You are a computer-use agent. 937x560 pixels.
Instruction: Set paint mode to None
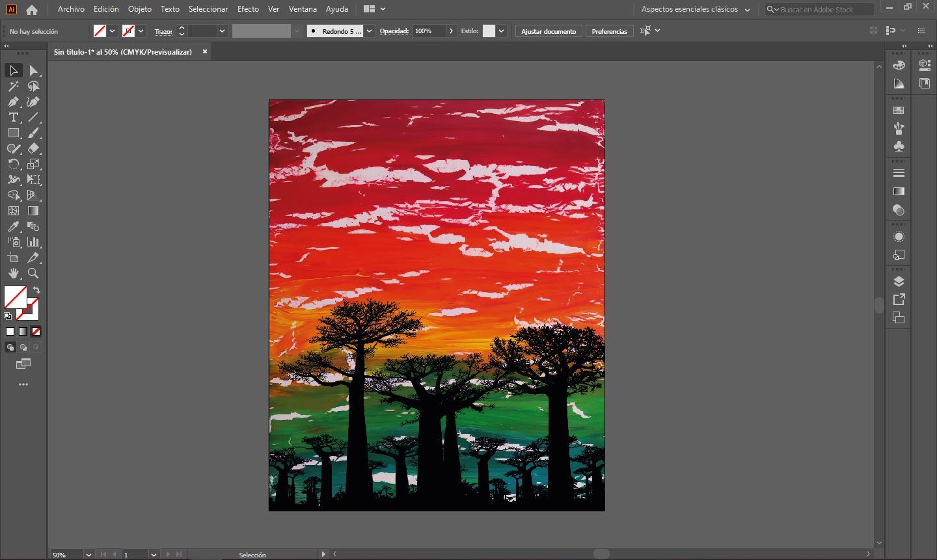[x=36, y=331]
